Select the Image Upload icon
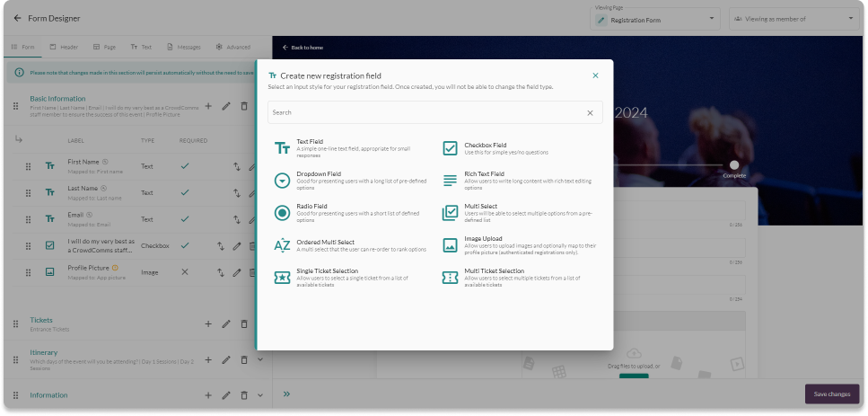The image size is (868, 416). 450,245
